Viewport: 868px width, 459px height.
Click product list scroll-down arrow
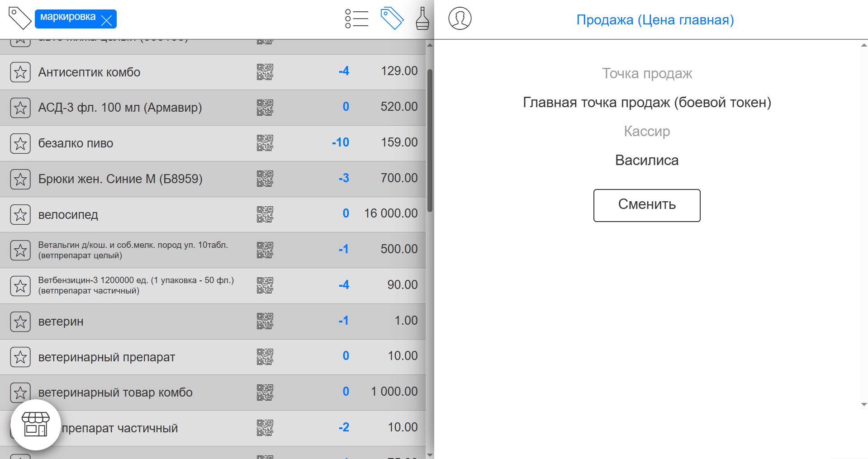point(430,454)
